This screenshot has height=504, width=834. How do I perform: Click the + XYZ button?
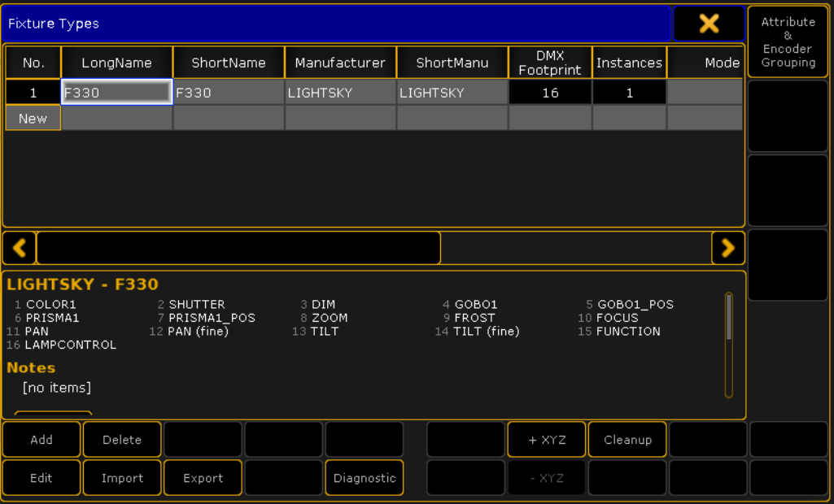click(547, 440)
